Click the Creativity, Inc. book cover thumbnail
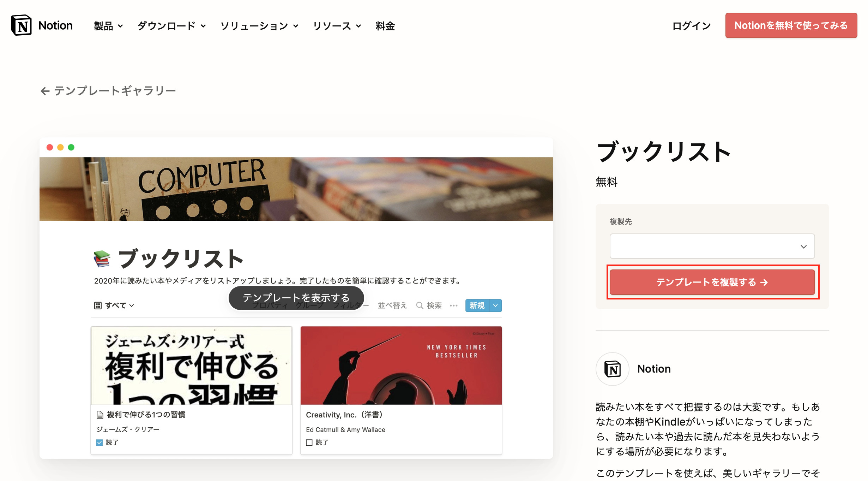Screen dimensions: 868x481 point(401,366)
